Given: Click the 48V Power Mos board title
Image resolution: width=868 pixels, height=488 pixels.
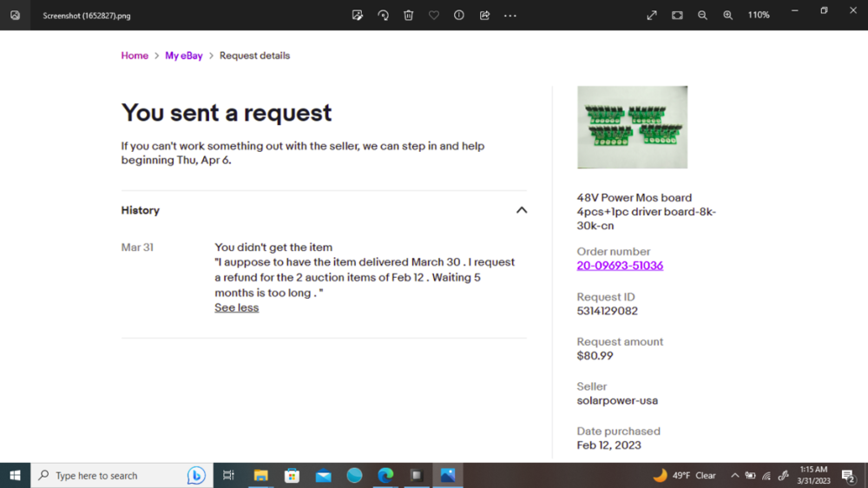Looking at the screenshot, I should [646, 212].
